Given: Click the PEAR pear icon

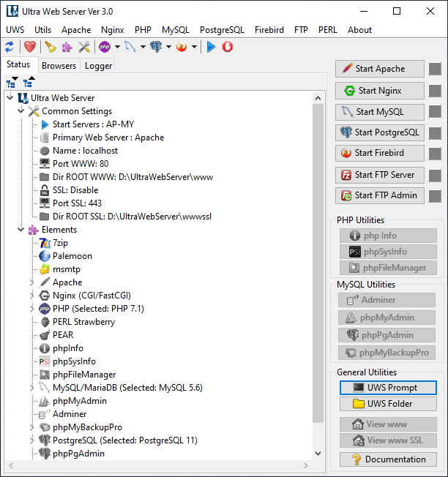Looking at the screenshot, I should coord(45,335).
